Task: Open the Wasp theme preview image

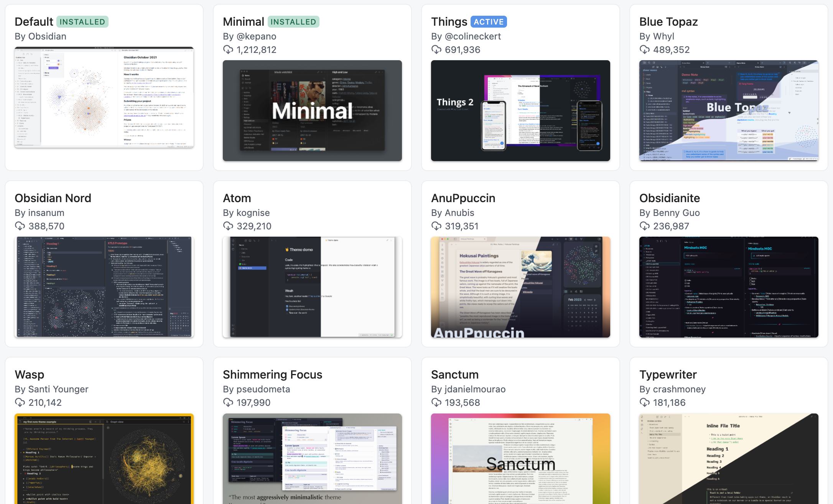Action: coord(104,459)
